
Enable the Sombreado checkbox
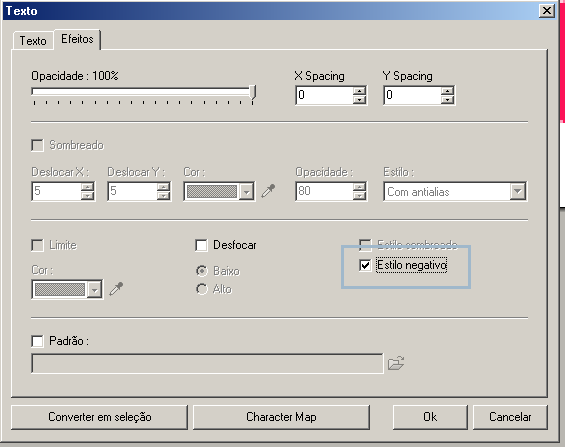(37, 146)
